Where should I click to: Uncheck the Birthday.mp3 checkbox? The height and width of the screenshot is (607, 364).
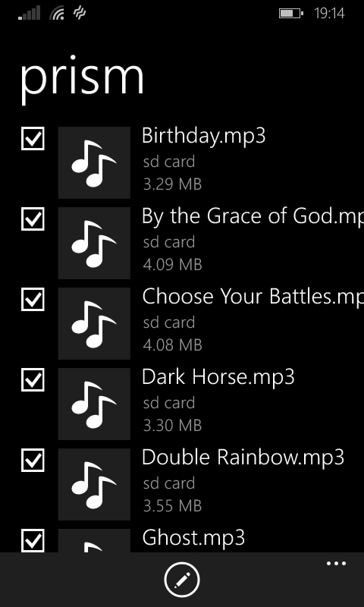[x=33, y=138]
